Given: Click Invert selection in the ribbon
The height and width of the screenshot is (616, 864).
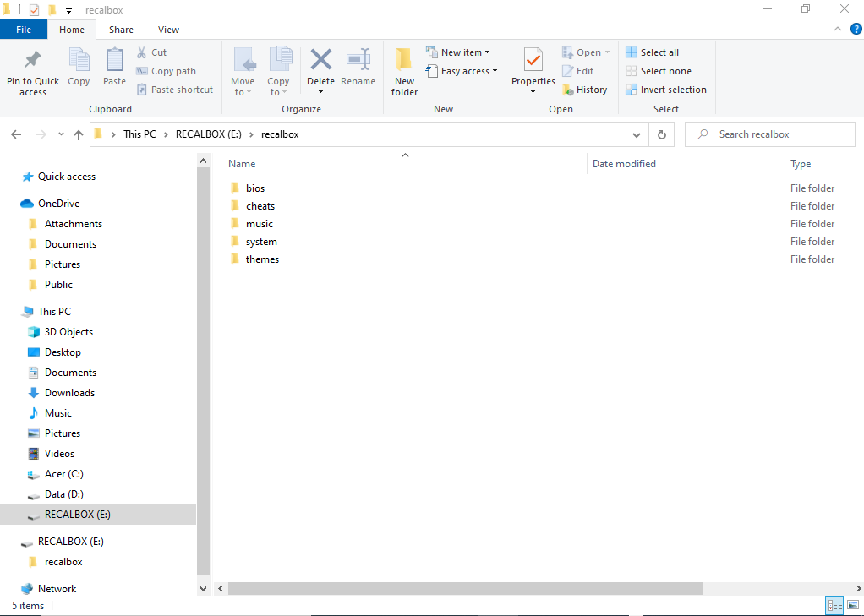Looking at the screenshot, I should [665, 90].
